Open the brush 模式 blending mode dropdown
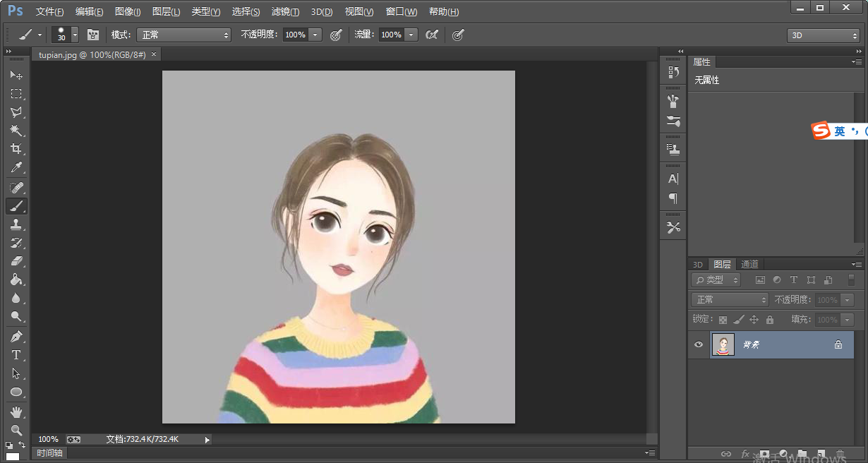Image resolution: width=868 pixels, height=463 pixels. [x=183, y=35]
